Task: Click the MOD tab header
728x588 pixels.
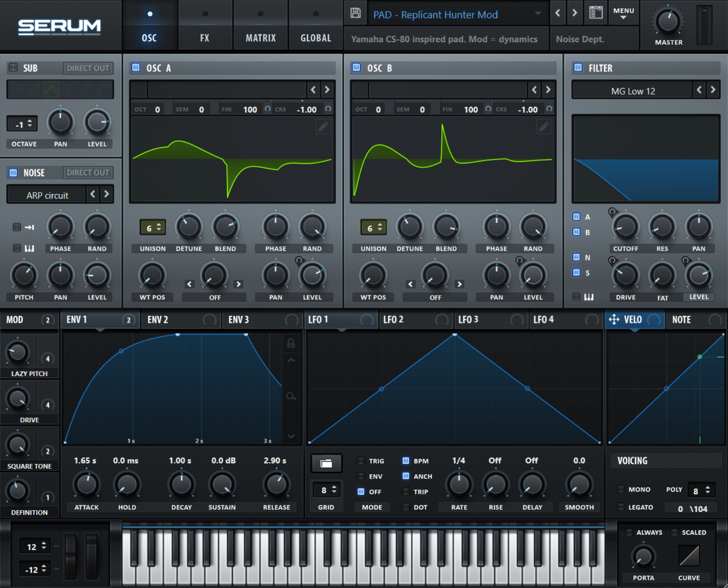Action: click(29, 320)
